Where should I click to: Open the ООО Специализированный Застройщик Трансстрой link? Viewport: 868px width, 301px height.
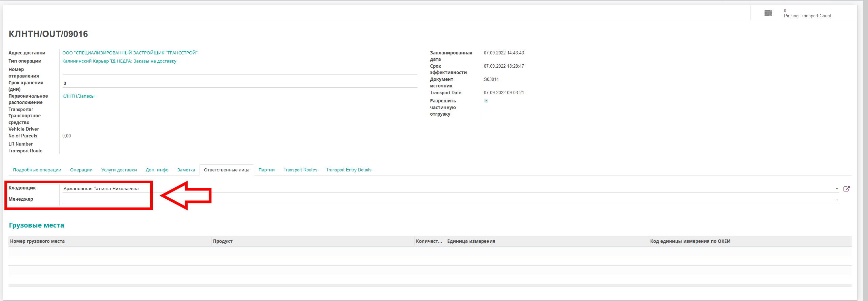click(x=130, y=53)
